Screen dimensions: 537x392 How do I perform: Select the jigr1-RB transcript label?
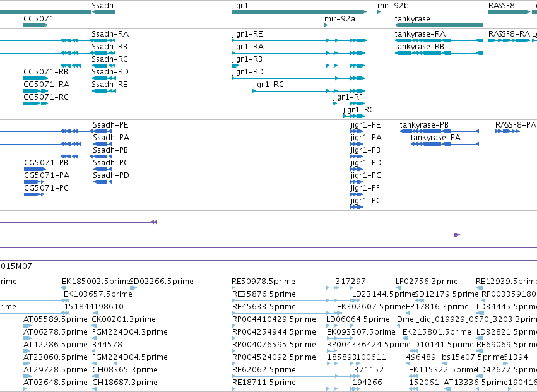click(247, 59)
